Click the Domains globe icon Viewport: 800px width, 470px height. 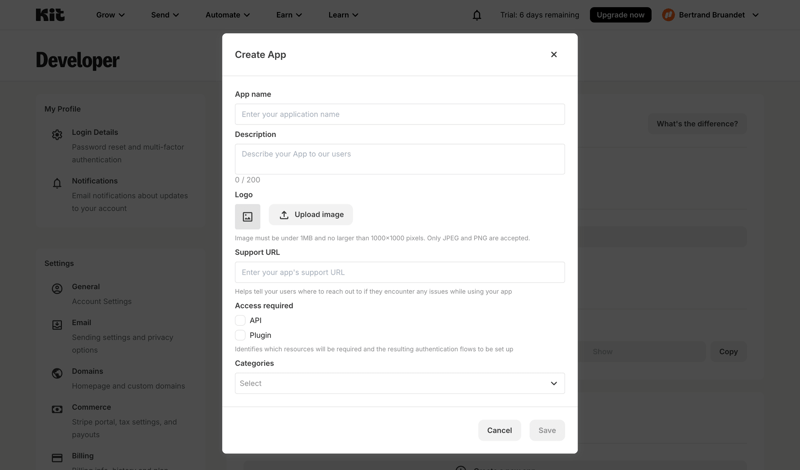[57, 374]
